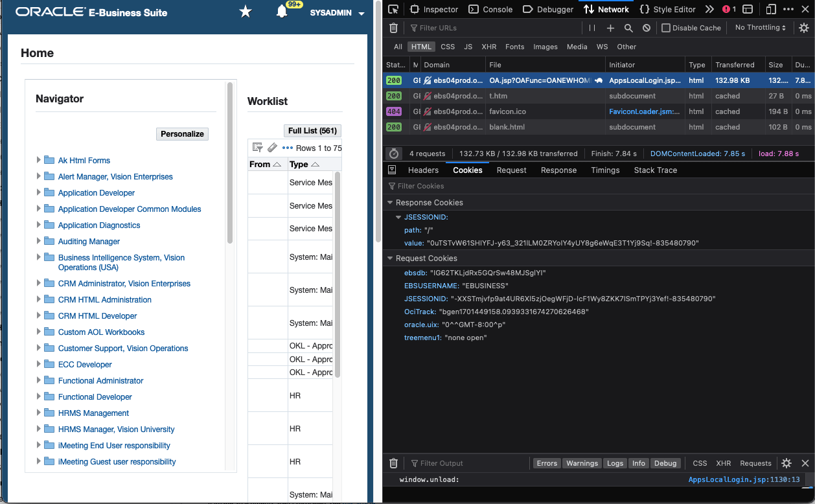The width and height of the screenshot is (815, 504).
Task: Click the Personalize button
Action: [x=182, y=134]
